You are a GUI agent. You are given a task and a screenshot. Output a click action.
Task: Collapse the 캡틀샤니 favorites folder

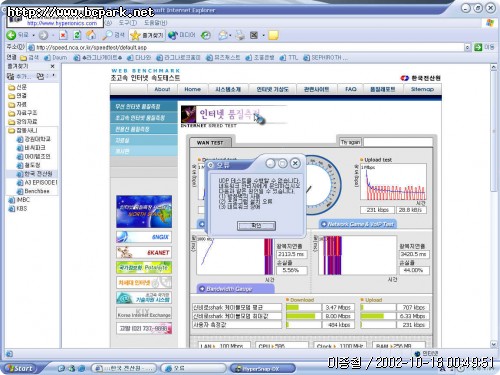pos(23,130)
